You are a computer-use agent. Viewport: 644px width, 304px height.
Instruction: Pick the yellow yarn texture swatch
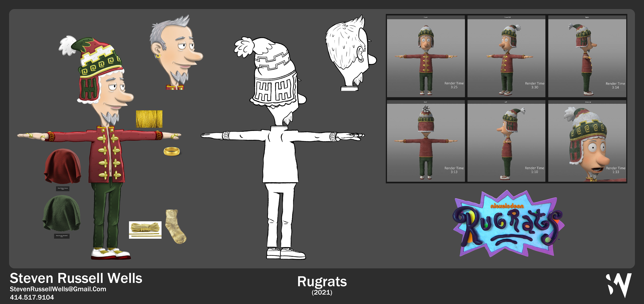pyautogui.click(x=149, y=119)
